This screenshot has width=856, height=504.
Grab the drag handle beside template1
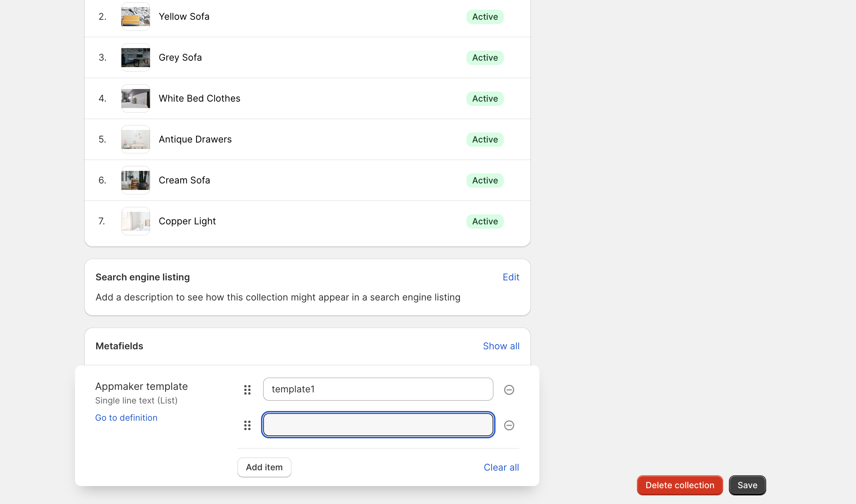pyautogui.click(x=247, y=389)
